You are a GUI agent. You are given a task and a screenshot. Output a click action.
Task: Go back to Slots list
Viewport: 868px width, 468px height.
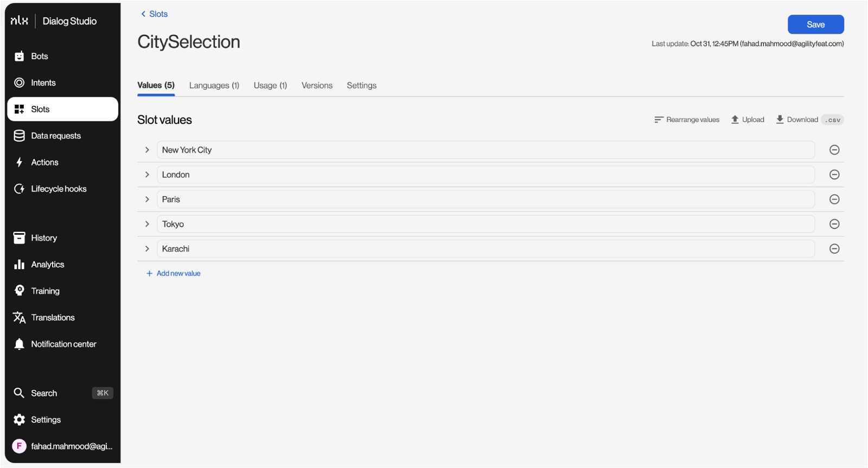tap(155, 14)
